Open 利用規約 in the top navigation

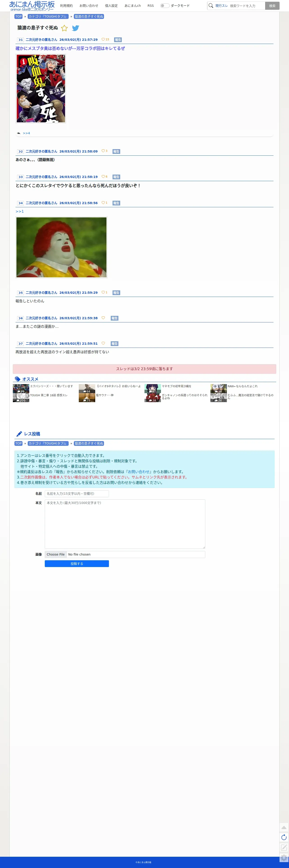click(x=66, y=6)
